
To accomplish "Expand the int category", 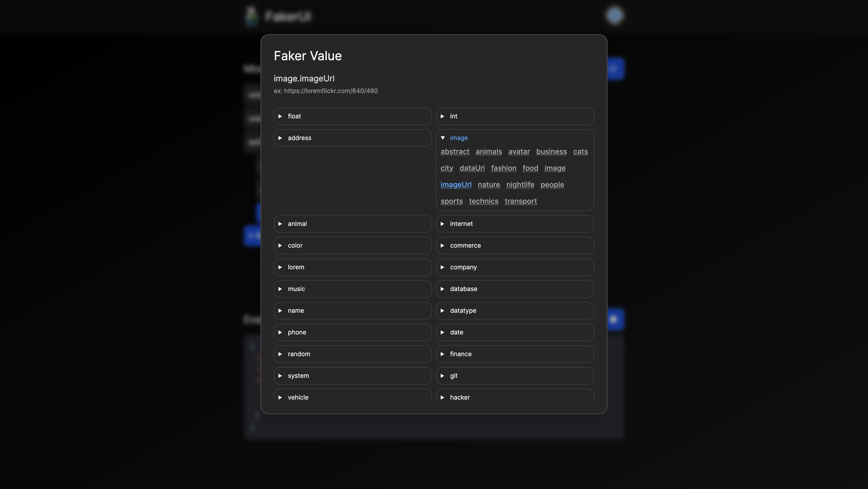I will (x=515, y=116).
